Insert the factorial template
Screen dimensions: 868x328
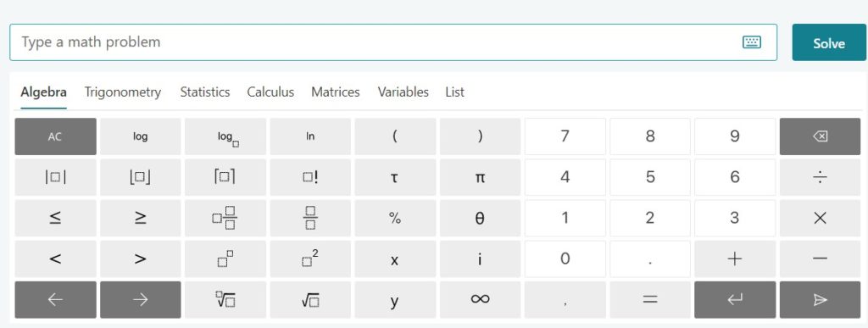310,177
